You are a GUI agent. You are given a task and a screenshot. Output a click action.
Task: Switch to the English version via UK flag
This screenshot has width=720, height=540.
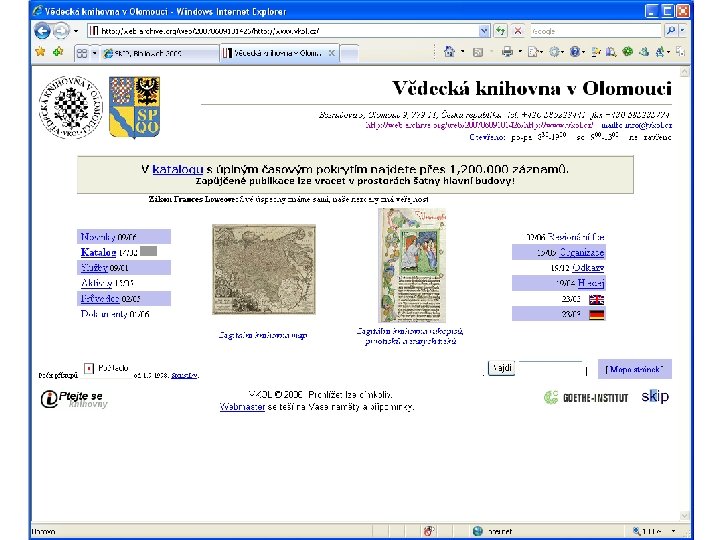pos(596,299)
